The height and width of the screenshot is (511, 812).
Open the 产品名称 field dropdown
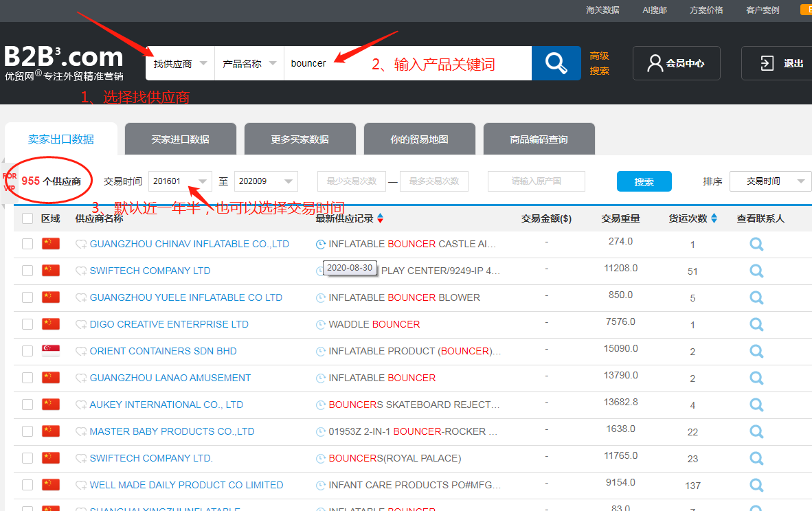(x=249, y=63)
